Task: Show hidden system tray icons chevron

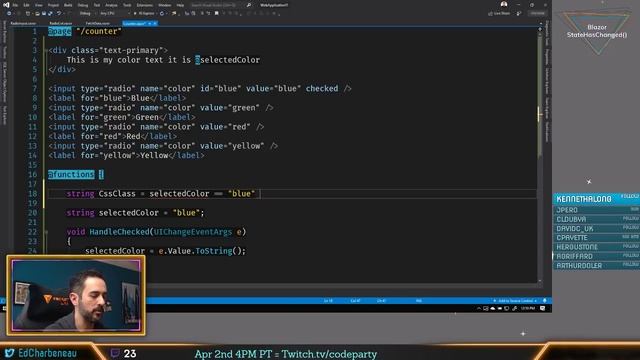Action: pos(479,309)
